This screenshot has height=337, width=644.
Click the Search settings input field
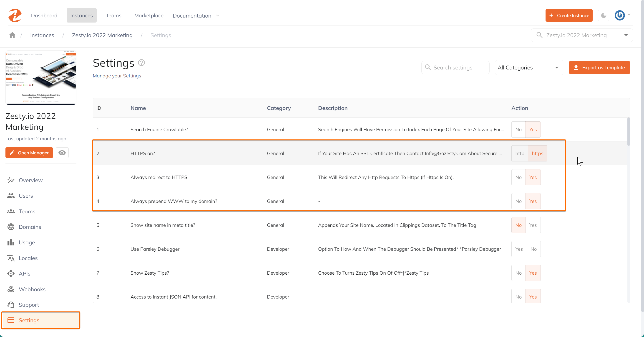point(455,67)
